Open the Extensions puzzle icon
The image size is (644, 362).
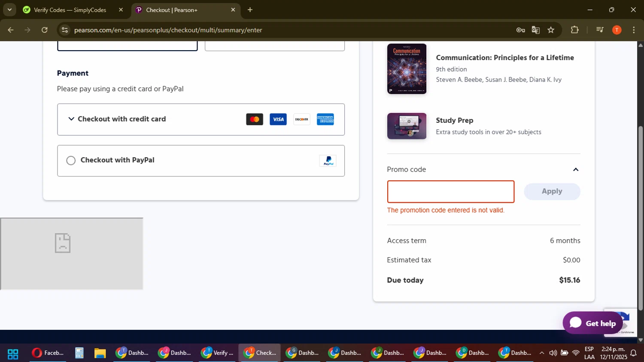(574, 30)
